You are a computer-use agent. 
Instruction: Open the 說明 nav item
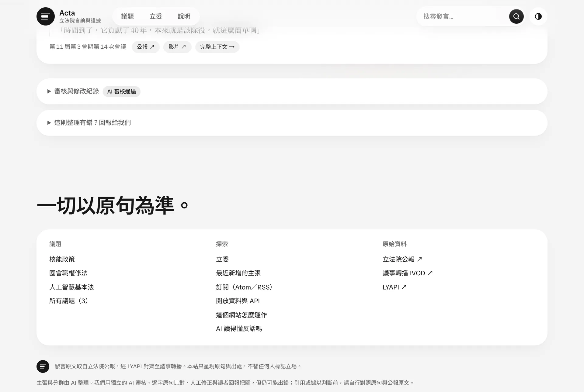pyautogui.click(x=184, y=16)
